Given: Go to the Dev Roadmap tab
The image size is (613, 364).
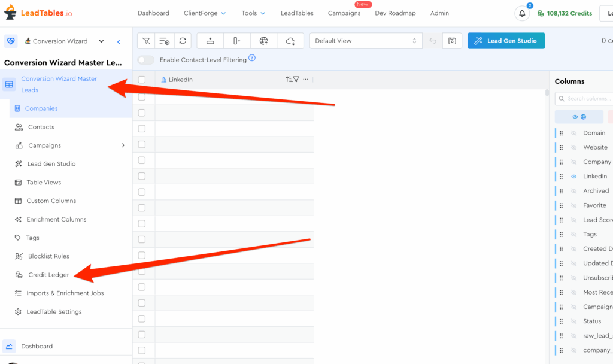Looking at the screenshot, I should pyautogui.click(x=395, y=13).
